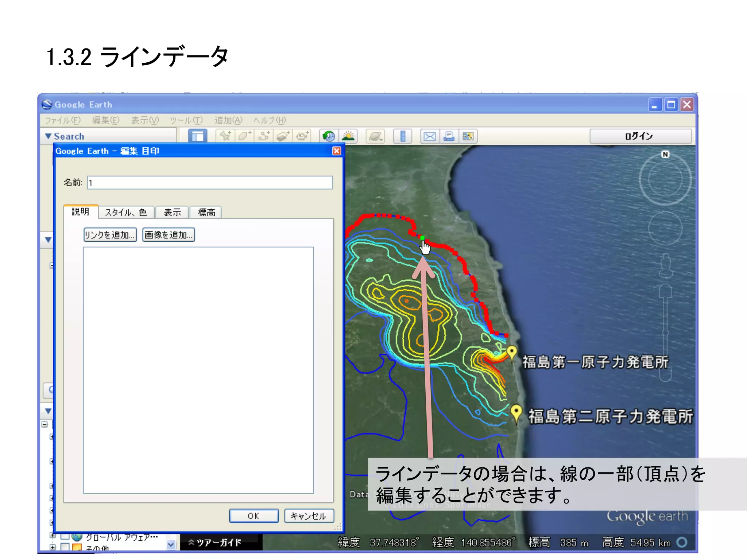Click the 経度 140.855486° status value
Image resolution: width=747 pixels, height=560 pixels.
pos(474,542)
